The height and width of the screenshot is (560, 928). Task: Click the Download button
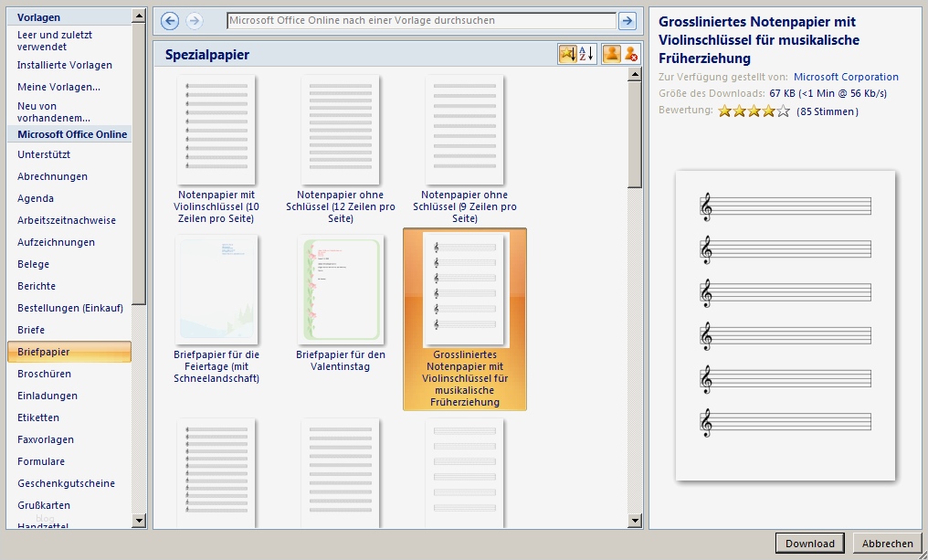(809, 544)
